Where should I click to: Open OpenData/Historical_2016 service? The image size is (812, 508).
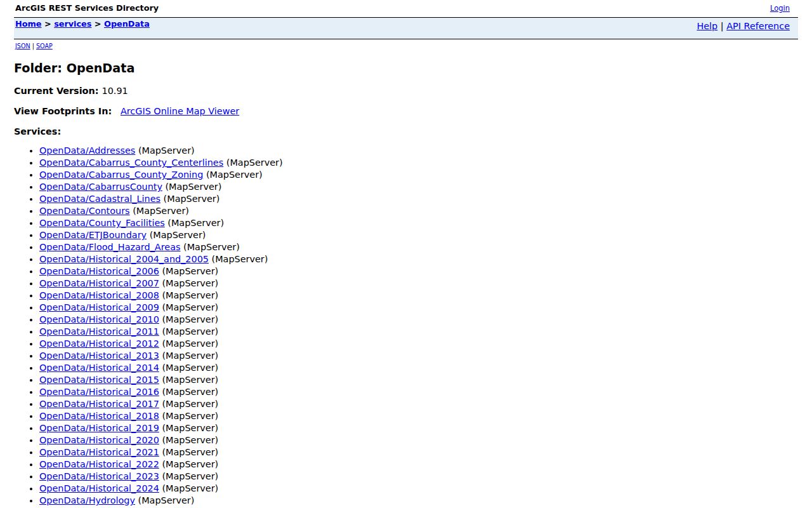click(x=99, y=392)
